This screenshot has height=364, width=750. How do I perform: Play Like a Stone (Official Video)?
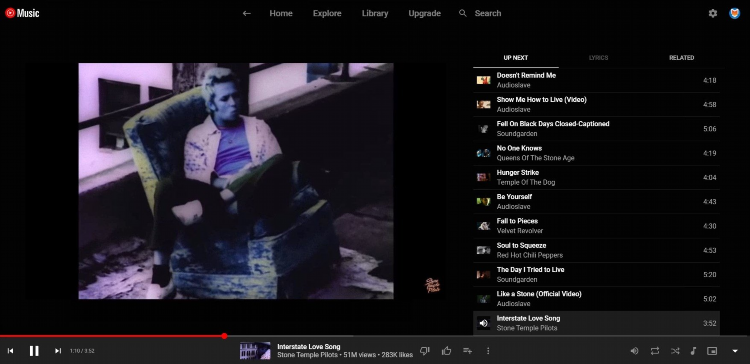click(x=596, y=299)
